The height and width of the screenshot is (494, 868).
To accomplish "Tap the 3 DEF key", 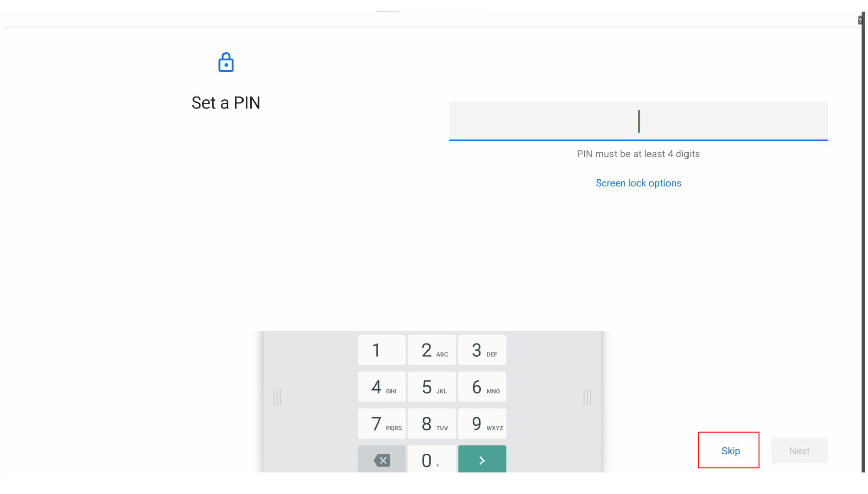I will (x=482, y=350).
